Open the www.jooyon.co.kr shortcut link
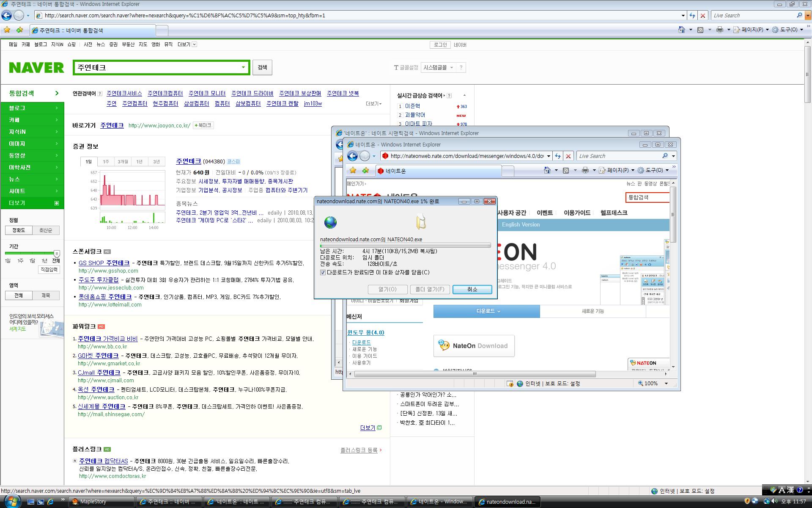Viewport: 812px width, 508px height. pos(159,126)
